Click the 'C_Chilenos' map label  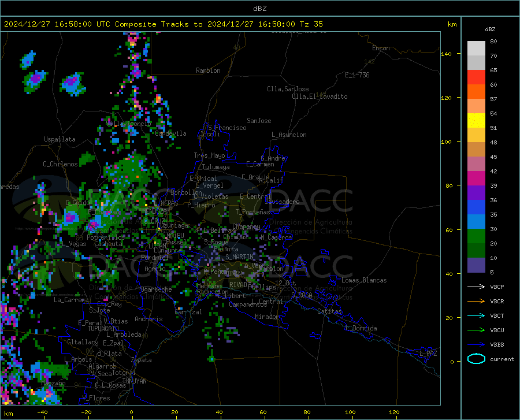pyautogui.click(x=60, y=163)
